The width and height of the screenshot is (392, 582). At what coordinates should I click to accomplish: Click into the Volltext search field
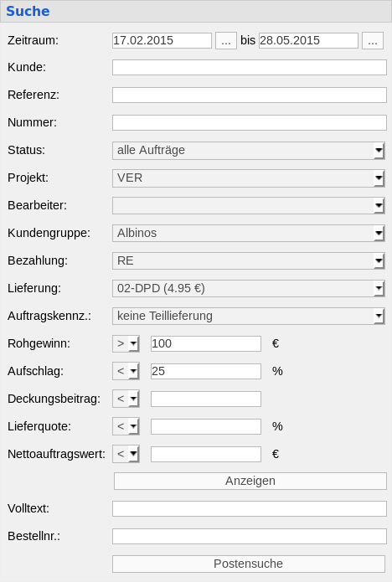250,508
